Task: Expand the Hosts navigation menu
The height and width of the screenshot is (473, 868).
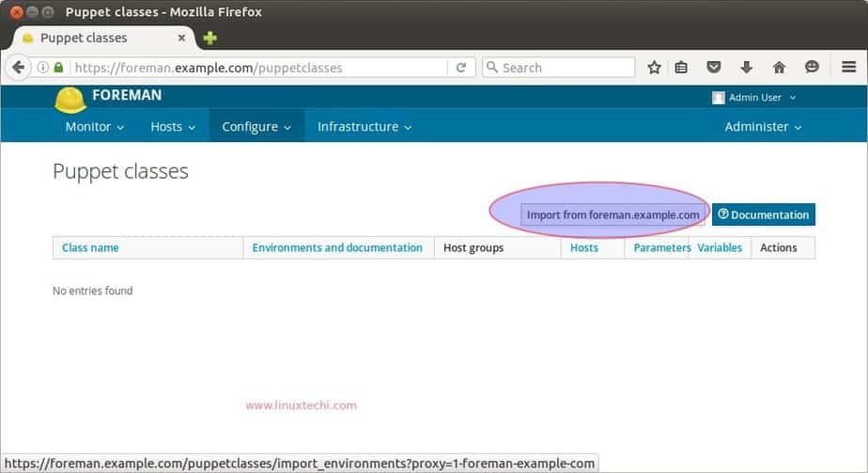Action: click(x=173, y=127)
